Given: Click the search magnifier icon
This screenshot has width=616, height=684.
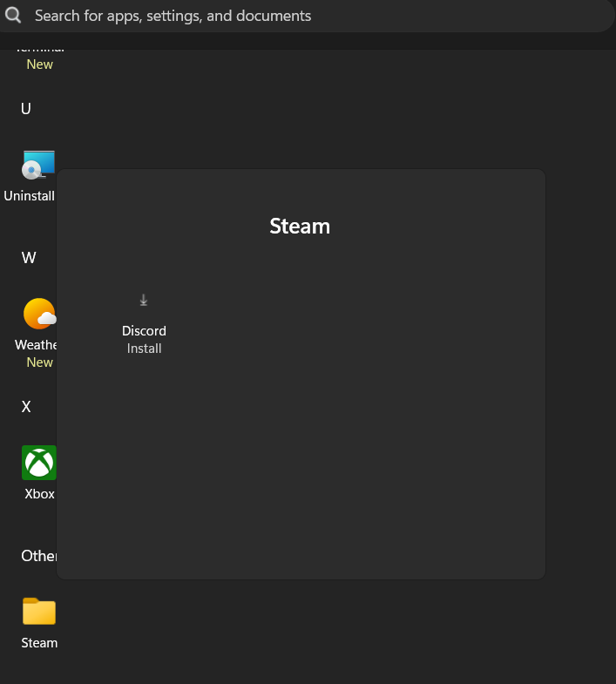Looking at the screenshot, I should (13, 16).
